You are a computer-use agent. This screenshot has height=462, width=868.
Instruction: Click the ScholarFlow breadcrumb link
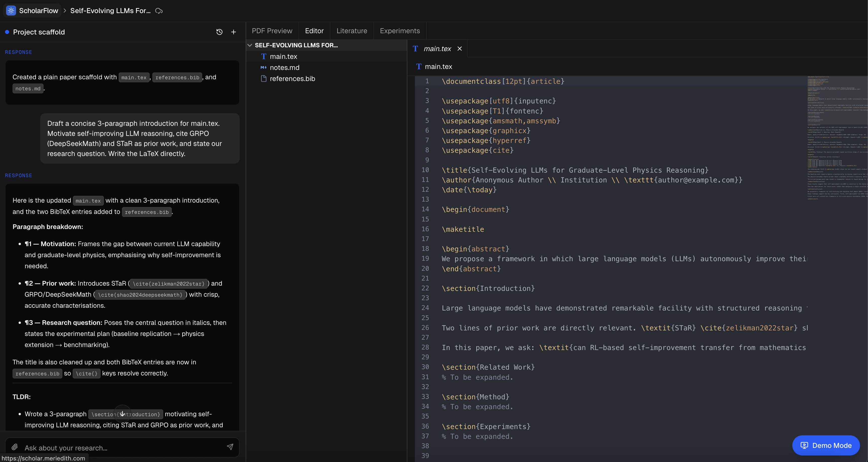point(38,11)
